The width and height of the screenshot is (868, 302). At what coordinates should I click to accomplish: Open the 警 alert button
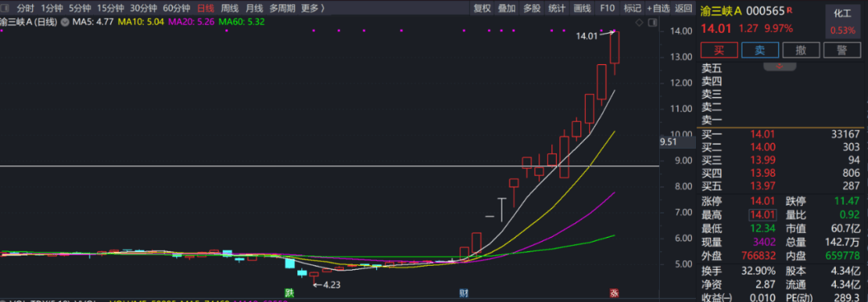tap(842, 50)
